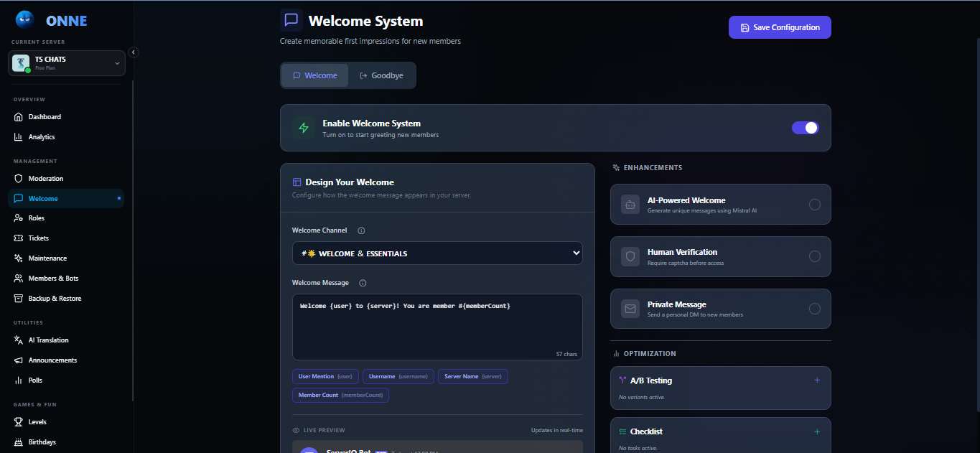This screenshot has width=980, height=453.
Task: Select the Birthdays cake icon
Action: (18, 442)
